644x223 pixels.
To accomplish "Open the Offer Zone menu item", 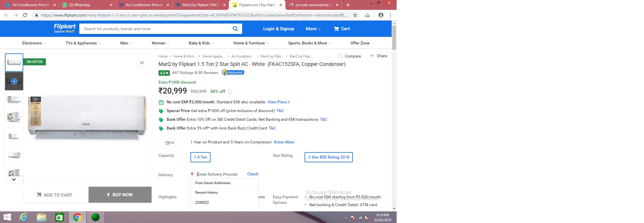I will [360, 43].
